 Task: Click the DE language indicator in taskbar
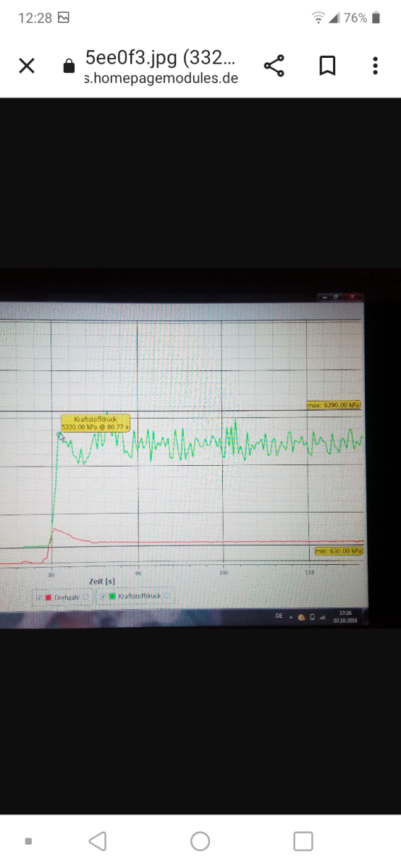pyautogui.click(x=279, y=616)
